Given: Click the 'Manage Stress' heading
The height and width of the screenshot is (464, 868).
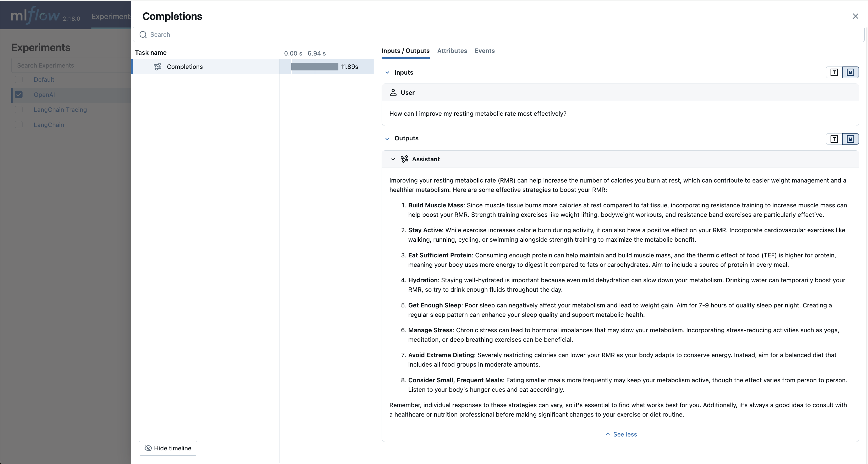Looking at the screenshot, I should [x=430, y=330].
